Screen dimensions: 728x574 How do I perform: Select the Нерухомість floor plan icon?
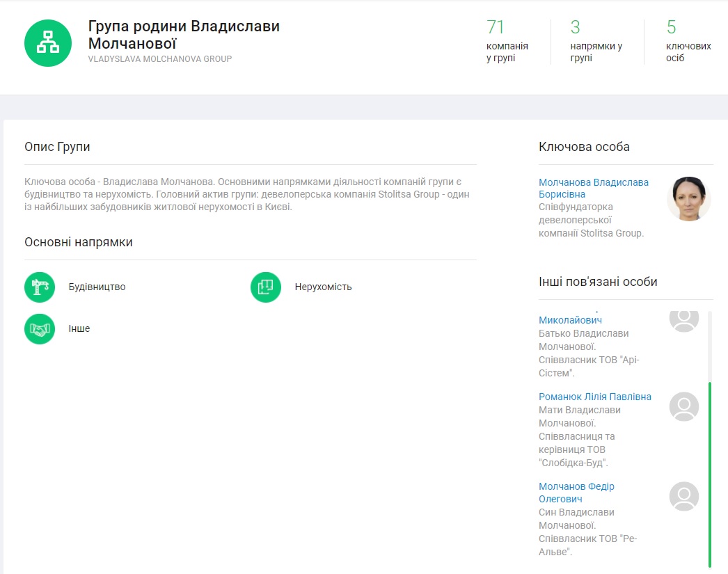tap(266, 287)
